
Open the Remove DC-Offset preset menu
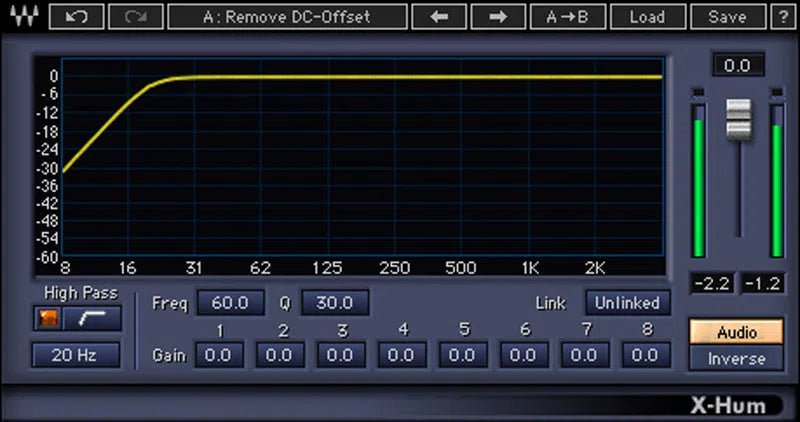coord(287,17)
